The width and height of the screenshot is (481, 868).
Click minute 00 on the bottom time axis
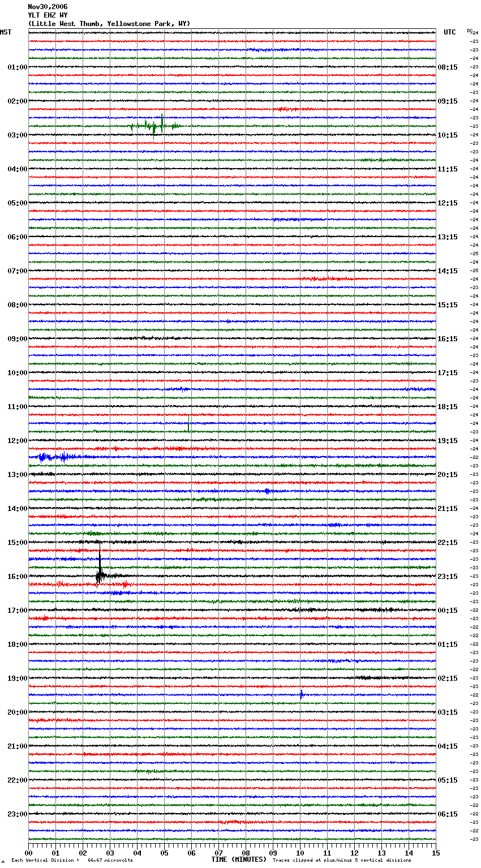pyautogui.click(x=29, y=853)
